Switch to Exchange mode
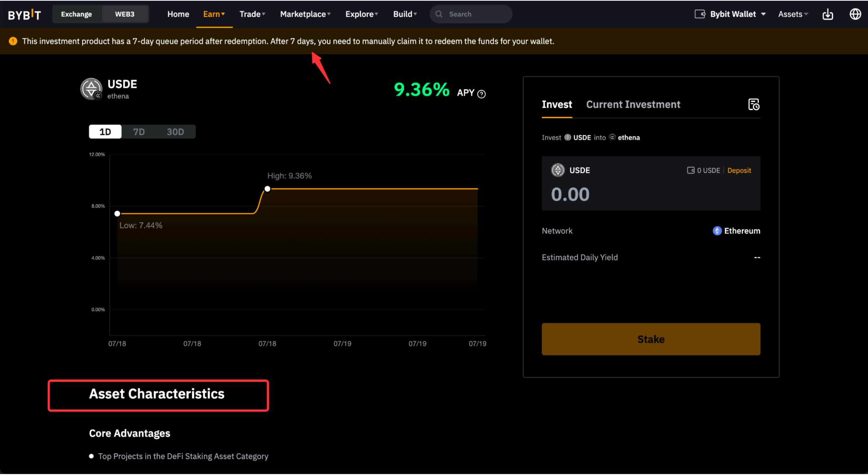The image size is (868, 476). 76,14
